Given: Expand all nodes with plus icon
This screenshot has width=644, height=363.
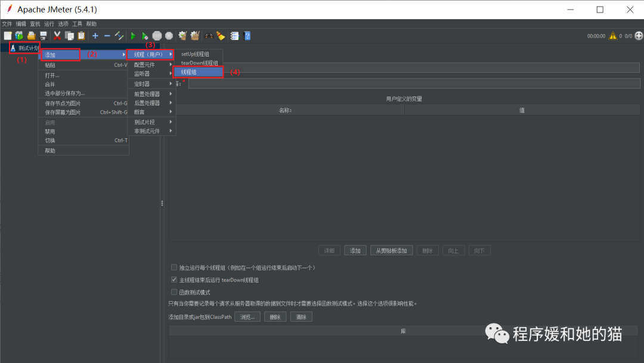Looking at the screenshot, I should [x=95, y=36].
